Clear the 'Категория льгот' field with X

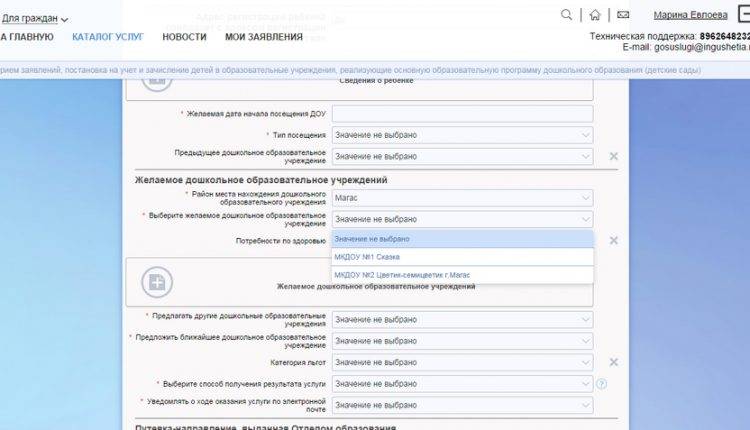613,362
